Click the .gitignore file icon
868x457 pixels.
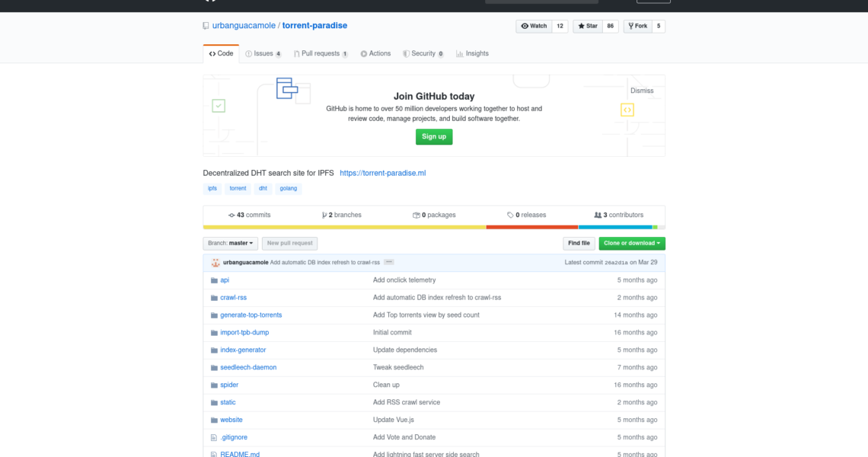[x=214, y=438]
